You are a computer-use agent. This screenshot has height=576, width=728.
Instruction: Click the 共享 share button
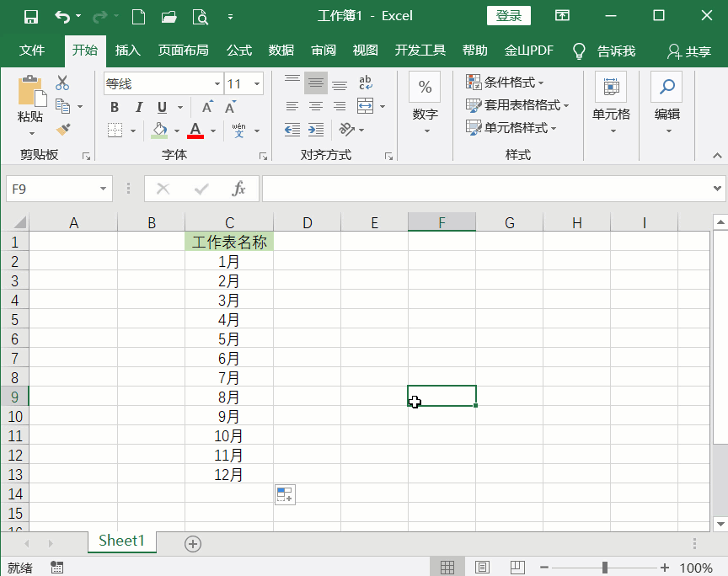coord(689,51)
